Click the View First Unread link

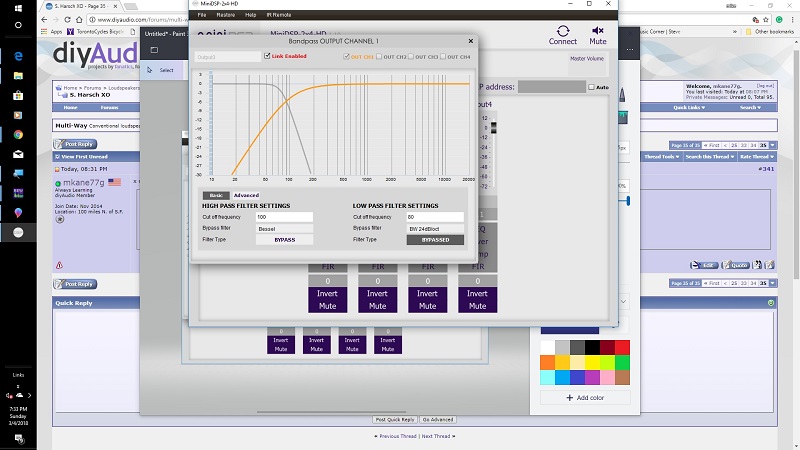pyautogui.click(x=84, y=157)
